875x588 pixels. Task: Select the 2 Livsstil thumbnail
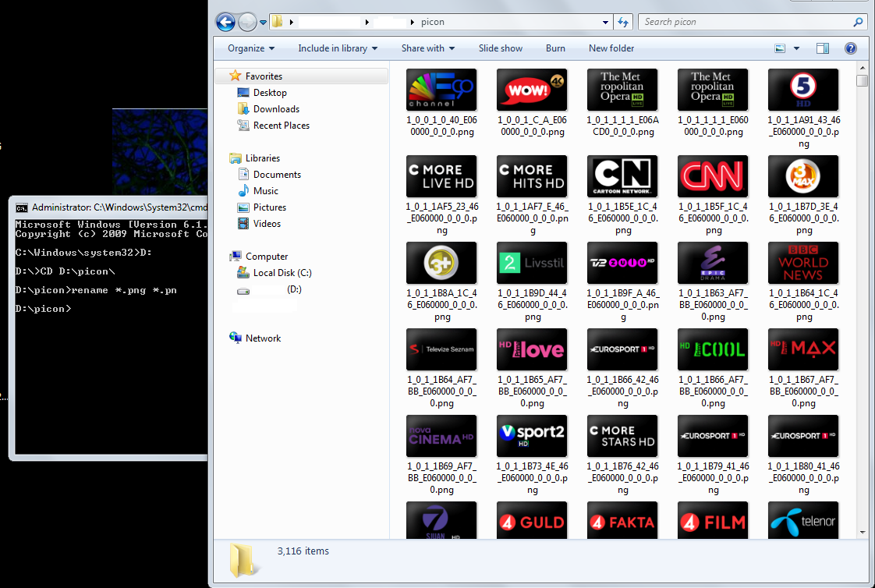tap(532, 263)
